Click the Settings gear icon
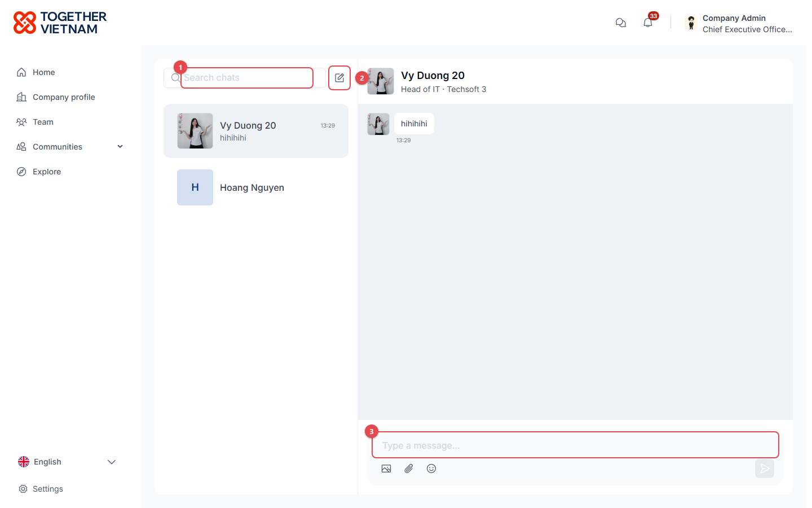 23,489
